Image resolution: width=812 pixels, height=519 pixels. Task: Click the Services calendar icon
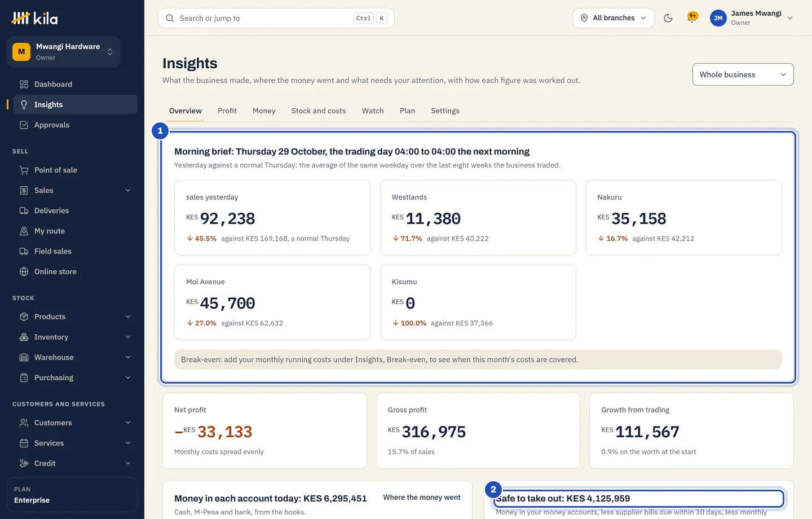coord(24,443)
